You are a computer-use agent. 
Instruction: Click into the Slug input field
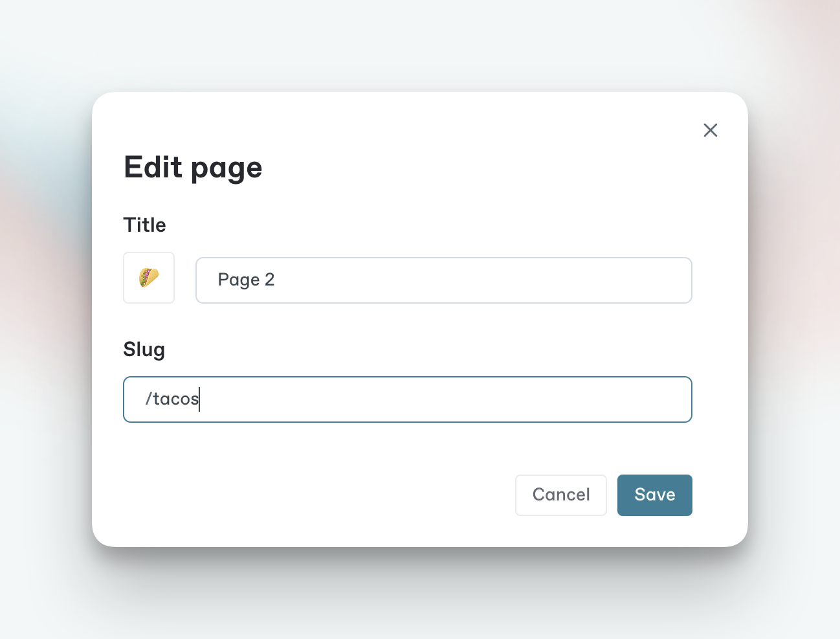(x=407, y=399)
